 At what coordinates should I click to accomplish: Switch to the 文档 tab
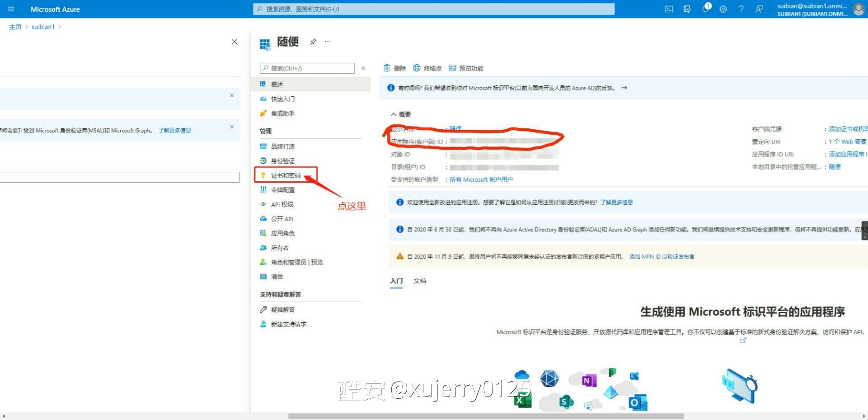tap(420, 281)
